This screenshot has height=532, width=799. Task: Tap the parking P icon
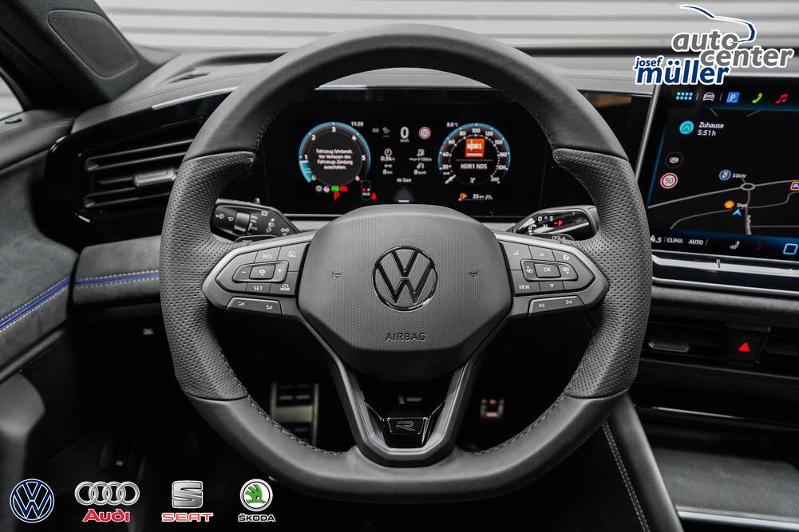coord(733,97)
